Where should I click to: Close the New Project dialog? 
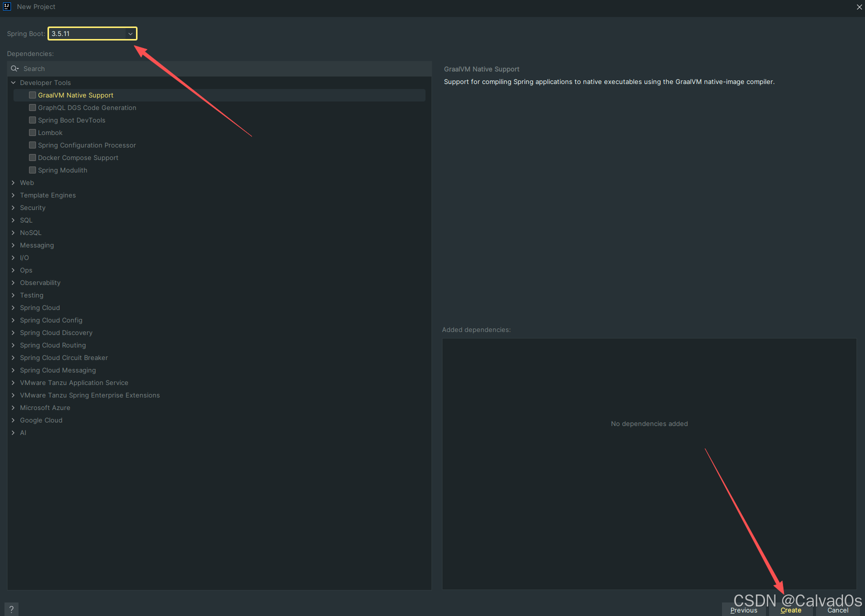point(859,7)
